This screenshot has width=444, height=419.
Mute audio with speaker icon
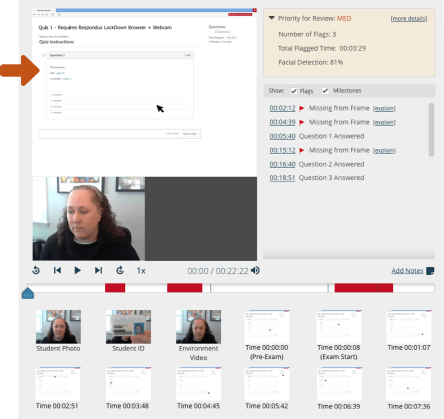point(255,270)
